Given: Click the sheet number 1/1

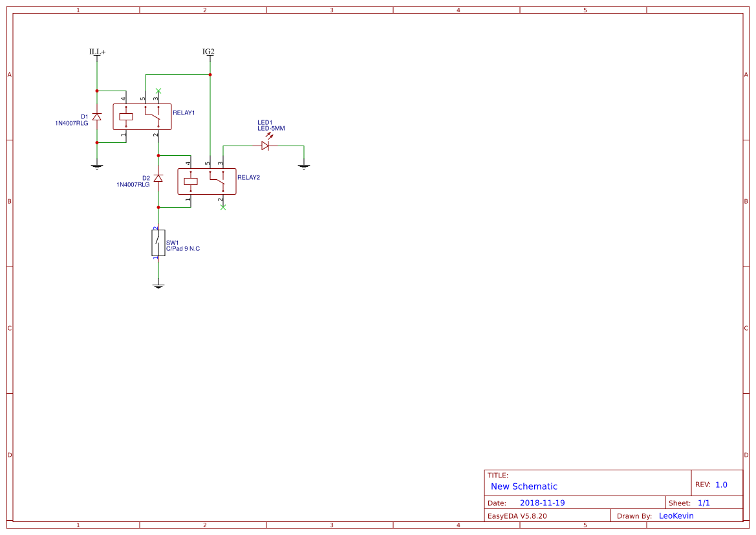Looking at the screenshot, I should pyautogui.click(x=704, y=503).
